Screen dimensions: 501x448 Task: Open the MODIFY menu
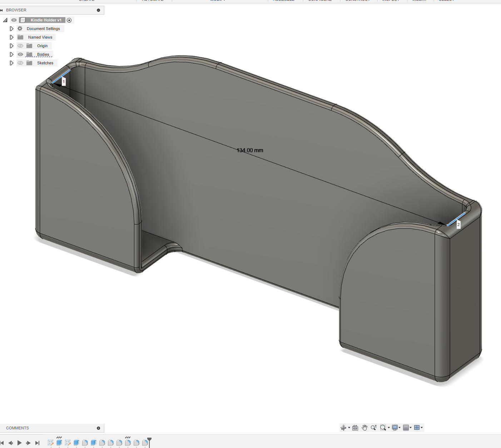[x=217, y=1]
